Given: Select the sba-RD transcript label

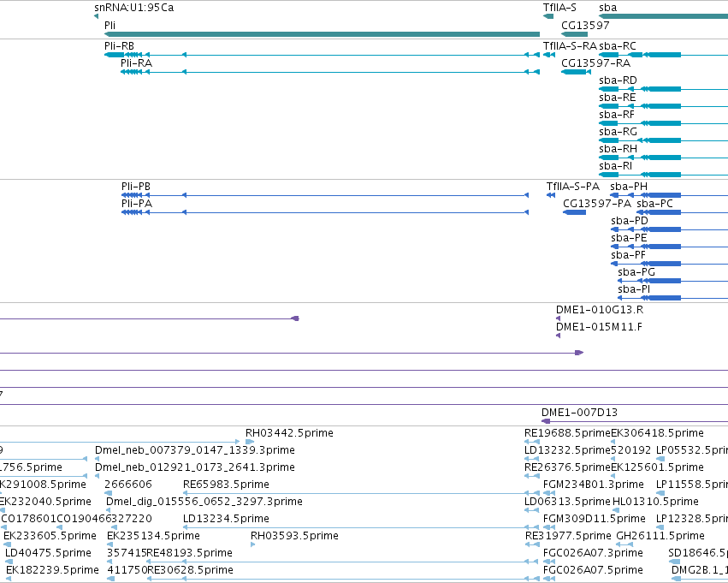Looking at the screenshot, I should pyautogui.click(x=618, y=80).
